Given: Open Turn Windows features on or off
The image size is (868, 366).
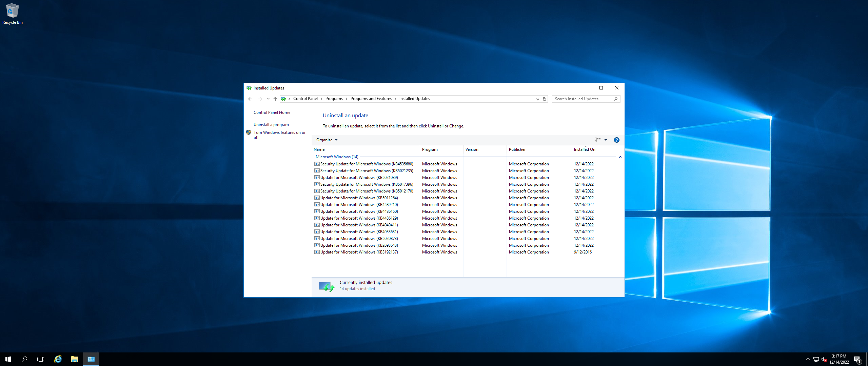Looking at the screenshot, I should [x=279, y=135].
